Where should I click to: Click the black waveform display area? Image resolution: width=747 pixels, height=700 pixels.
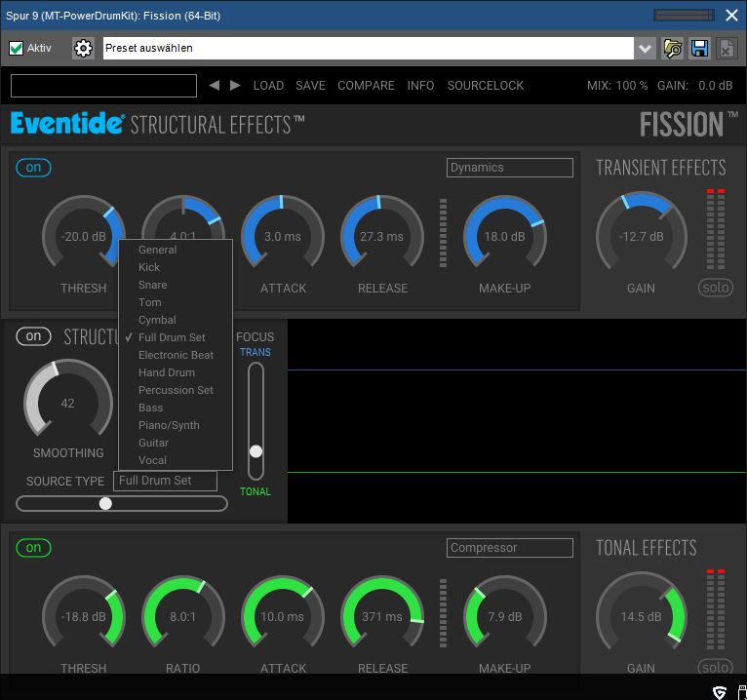(x=517, y=421)
